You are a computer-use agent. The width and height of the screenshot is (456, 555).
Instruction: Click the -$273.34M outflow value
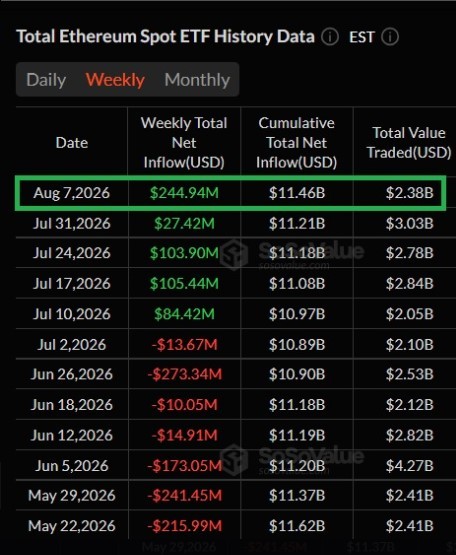point(184,374)
